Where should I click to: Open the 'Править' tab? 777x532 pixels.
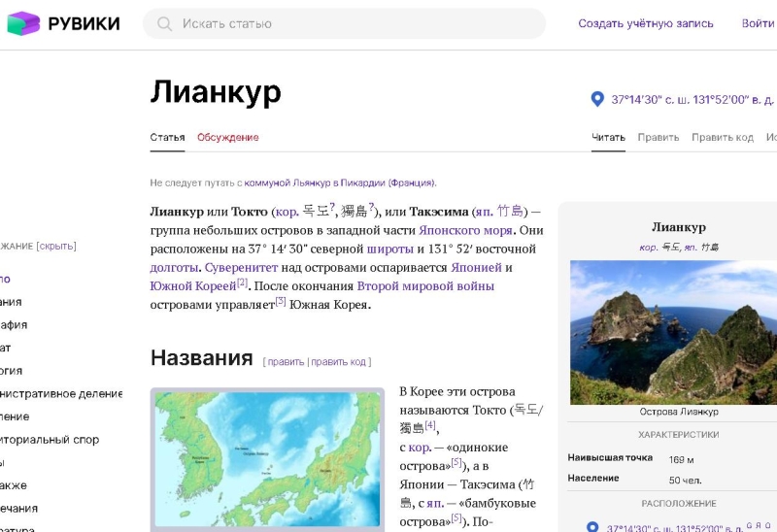(x=659, y=137)
